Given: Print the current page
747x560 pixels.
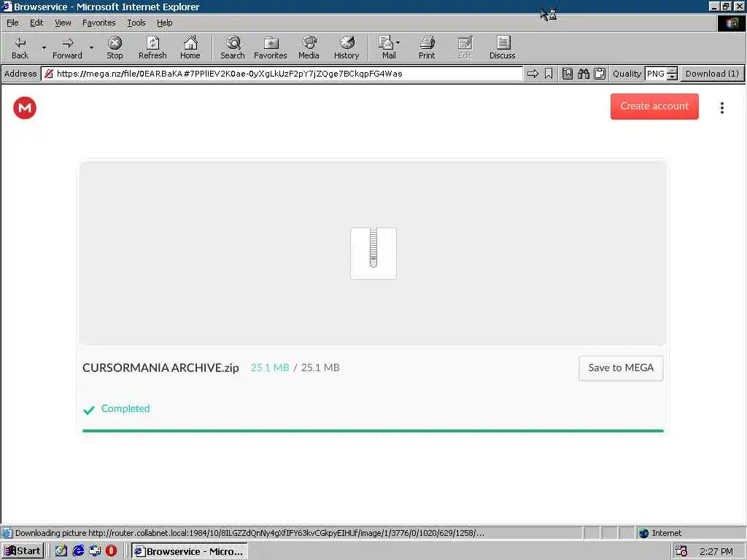Looking at the screenshot, I should 426,47.
